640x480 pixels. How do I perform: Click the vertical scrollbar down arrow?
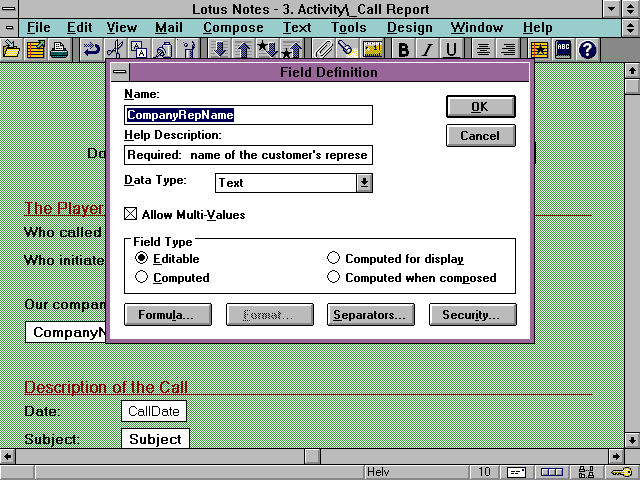(631, 440)
